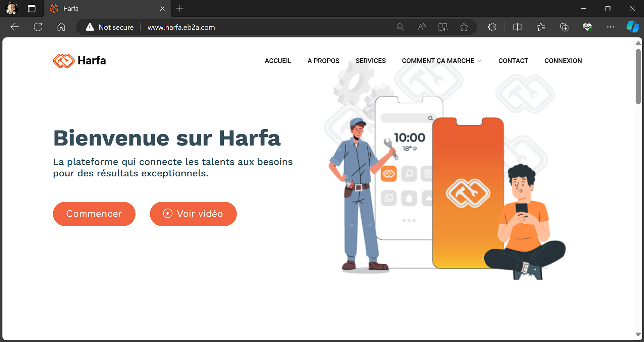Expand the COMMENT ÇA MARCHE dropdown
This screenshot has width=644, height=342.
click(x=442, y=61)
